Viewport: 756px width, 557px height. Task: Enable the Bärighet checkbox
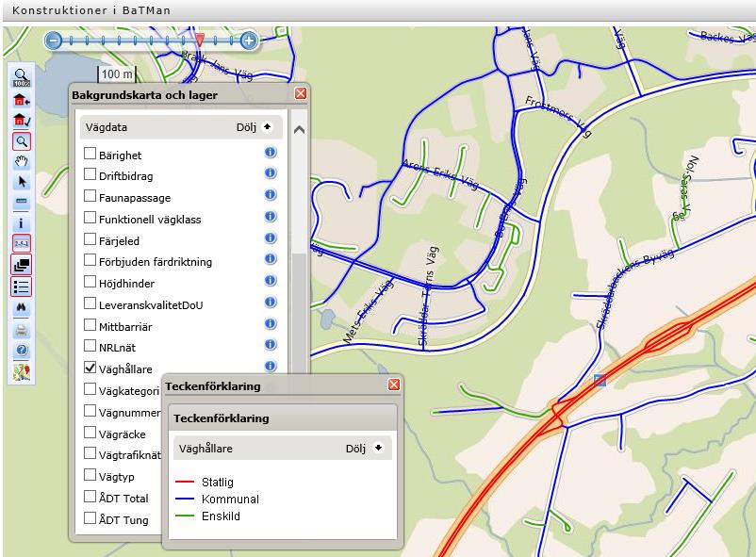pyautogui.click(x=90, y=153)
